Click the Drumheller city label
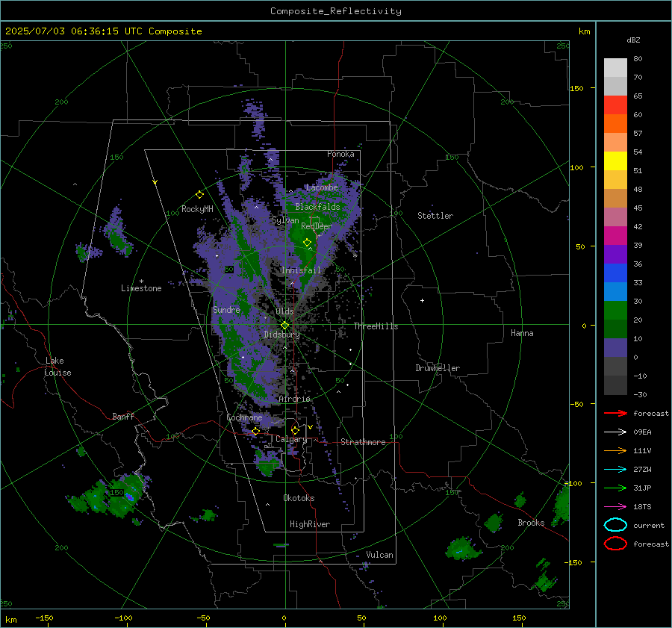 [438, 368]
